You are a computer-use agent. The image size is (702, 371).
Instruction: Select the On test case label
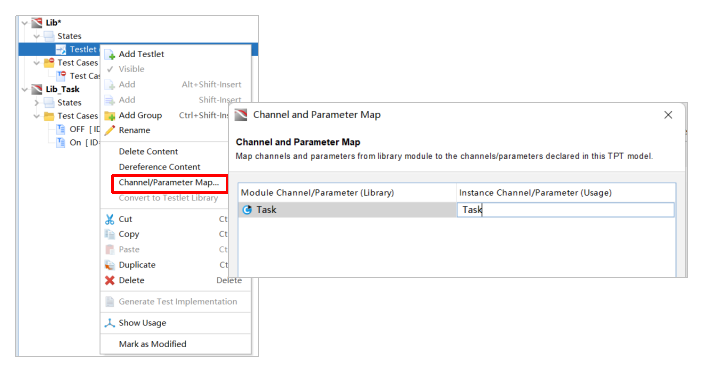(x=75, y=142)
